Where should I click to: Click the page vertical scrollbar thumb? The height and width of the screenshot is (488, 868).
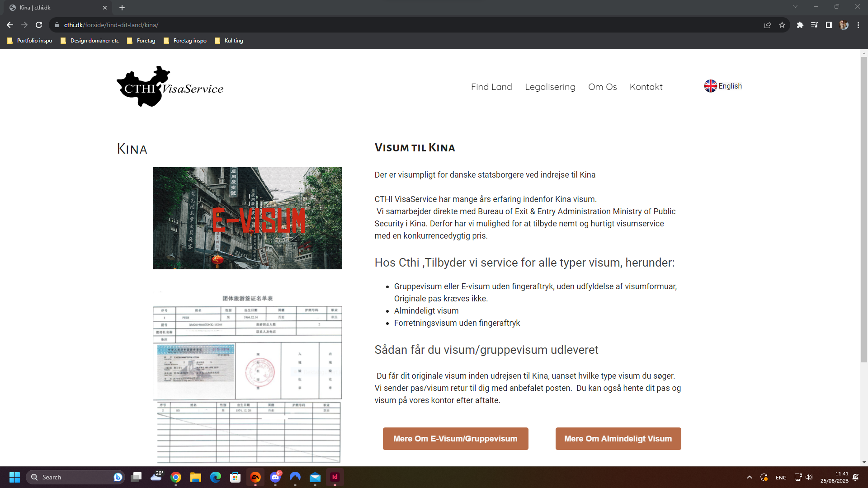point(864,209)
